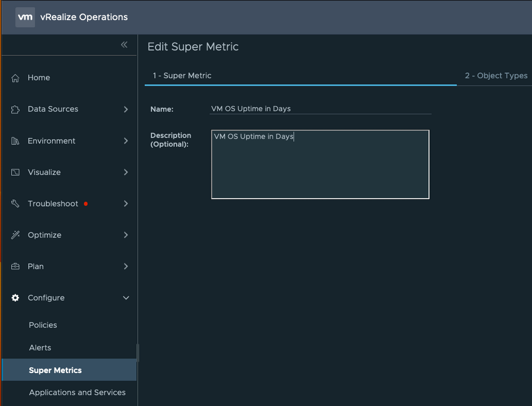532x406 pixels.
Task: Click the Configure gear icon
Action: coord(15,298)
